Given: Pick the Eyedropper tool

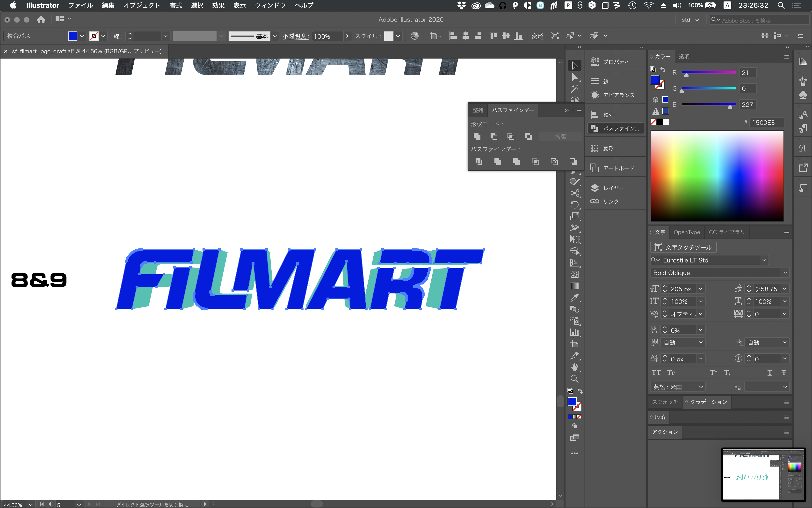Looking at the screenshot, I should [575, 298].
